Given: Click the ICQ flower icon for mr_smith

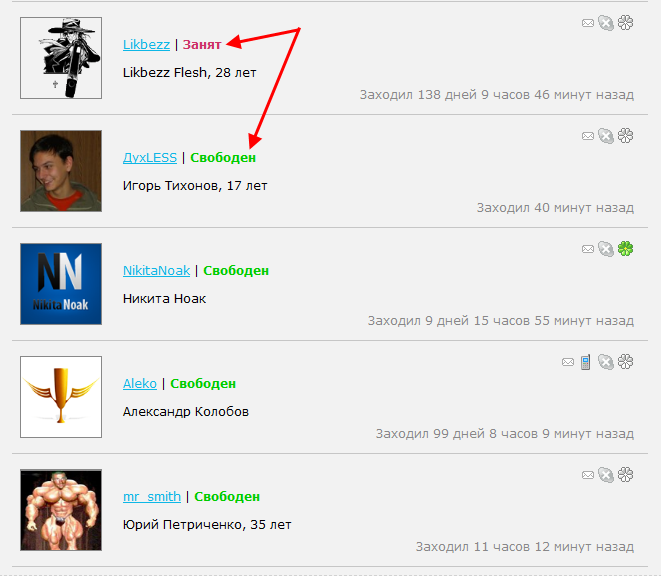Looking at the screenshot, I should tap(626, 475).
